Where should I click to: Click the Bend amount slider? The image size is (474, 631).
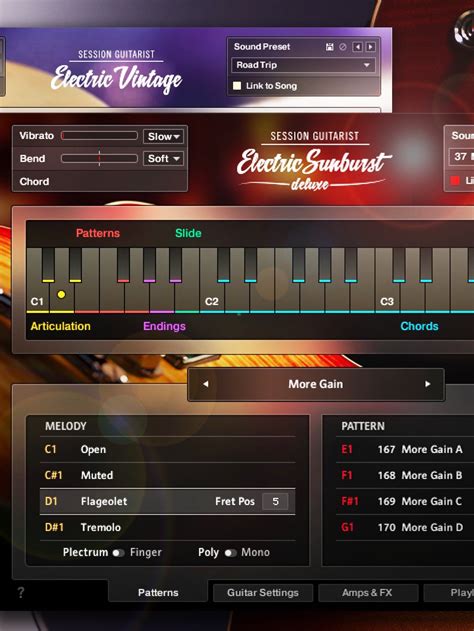pos(99,159)
